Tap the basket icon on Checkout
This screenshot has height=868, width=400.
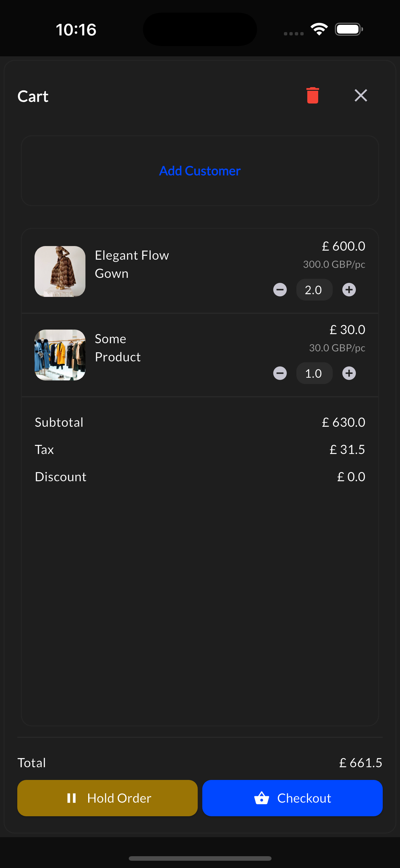coord(262,798)
